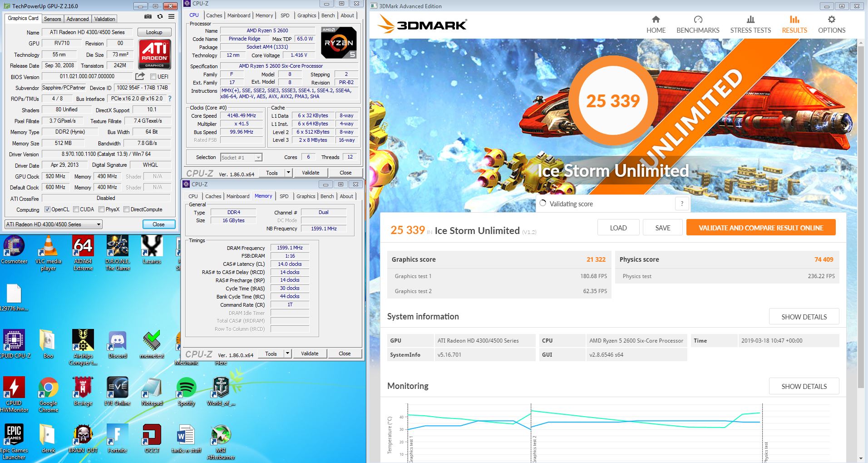Click Close button in Memory CPU-Z window
This screenshot has height=463, width=868.
pos(345,353)
